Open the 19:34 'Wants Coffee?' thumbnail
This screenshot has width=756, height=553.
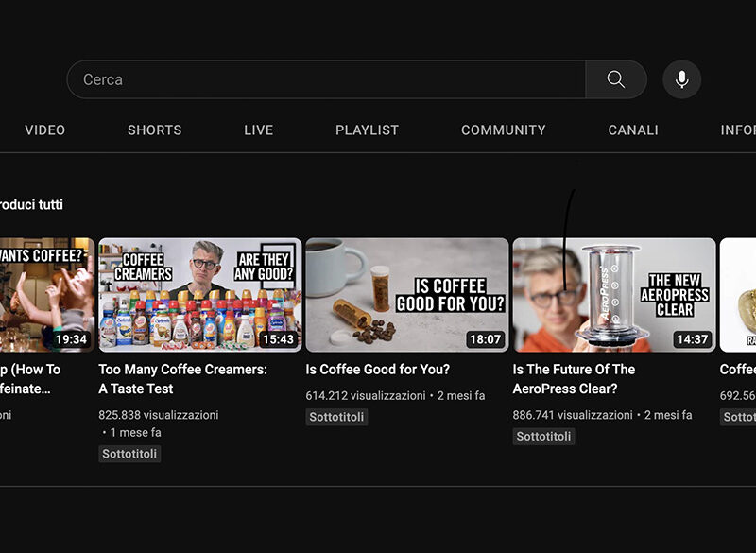point(47,295)
